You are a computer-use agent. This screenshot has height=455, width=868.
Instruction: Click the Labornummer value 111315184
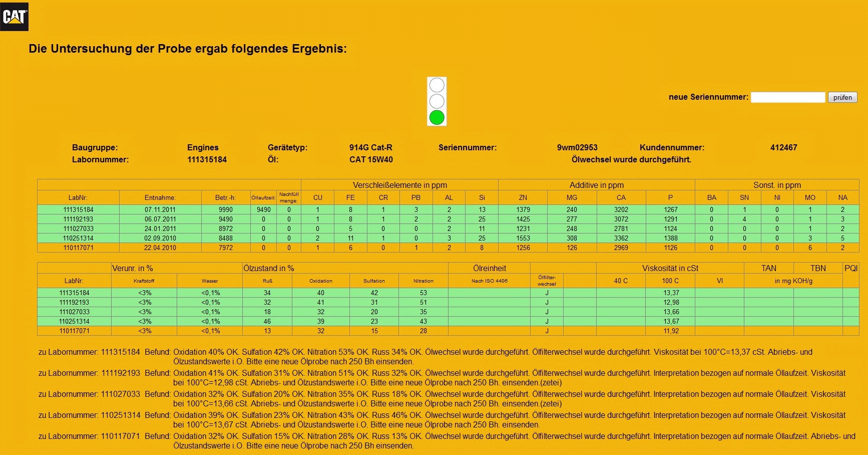(207, 159)
